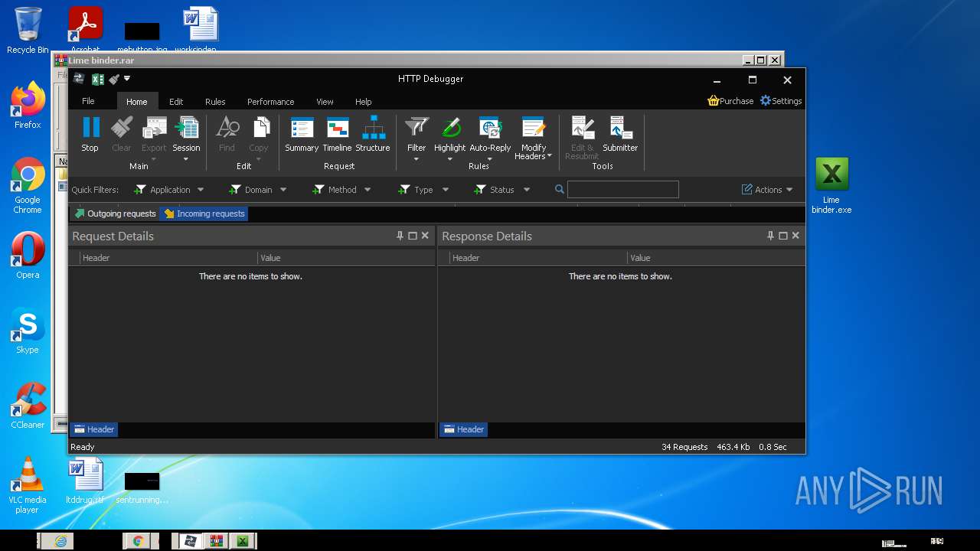Switch to the Rules ribbon tab
Viewport: 980px width, 551px height.
(x=215, y=102)
